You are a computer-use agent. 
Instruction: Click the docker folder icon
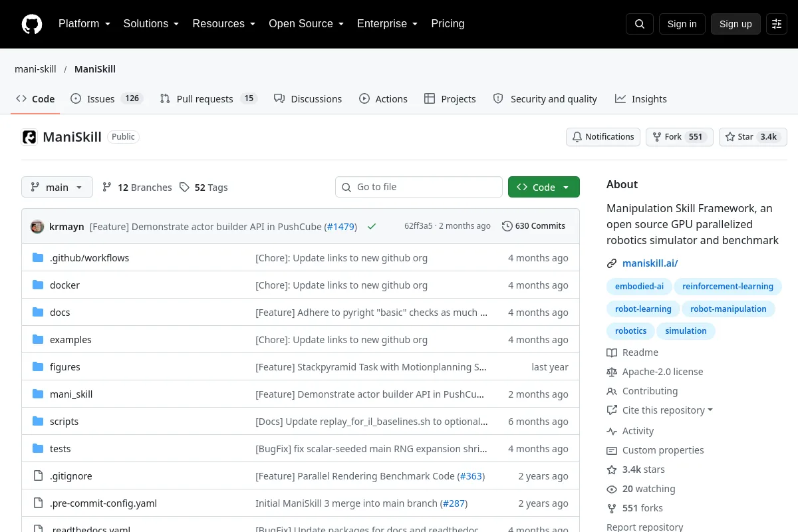[x=38, y=285]
